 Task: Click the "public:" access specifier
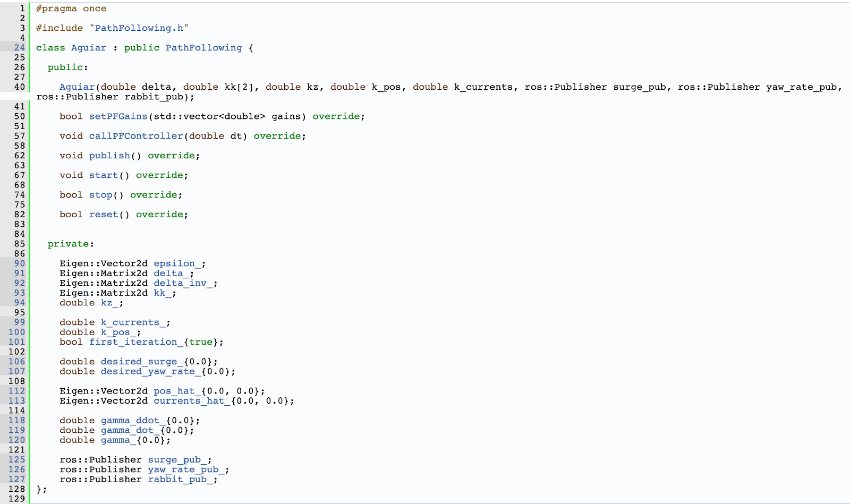click(68, 67)
